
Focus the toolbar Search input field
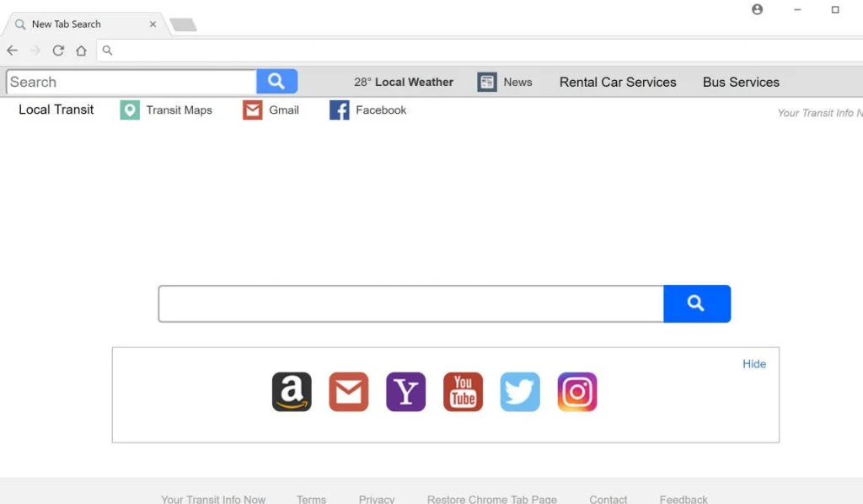[x=131, y=82]
